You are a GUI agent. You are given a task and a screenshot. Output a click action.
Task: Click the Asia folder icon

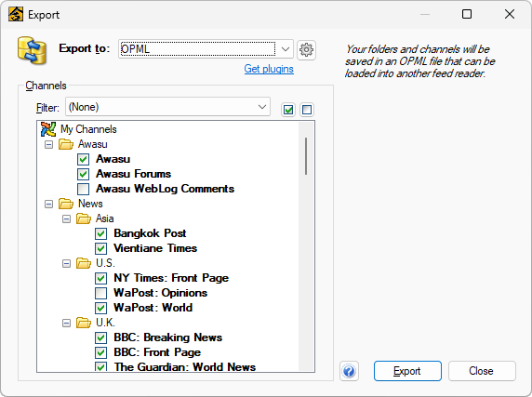(x=84, y=218)
